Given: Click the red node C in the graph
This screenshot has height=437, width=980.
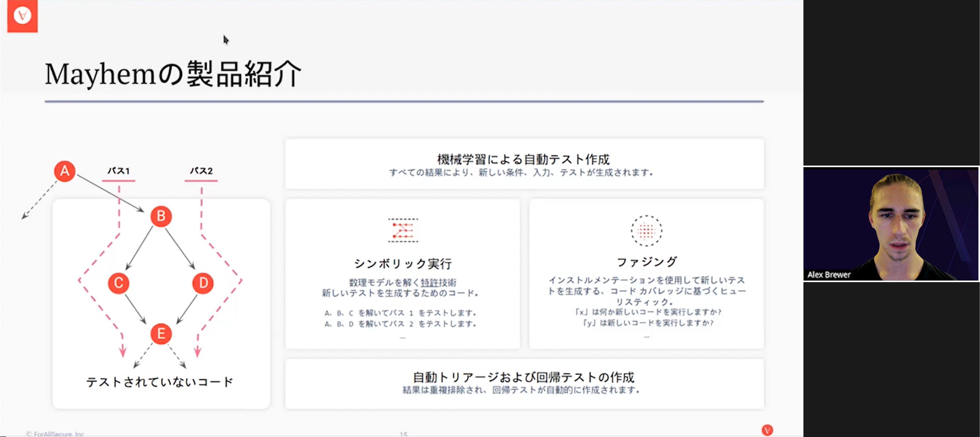Looking at the screenshot, I should click(118, 283).
